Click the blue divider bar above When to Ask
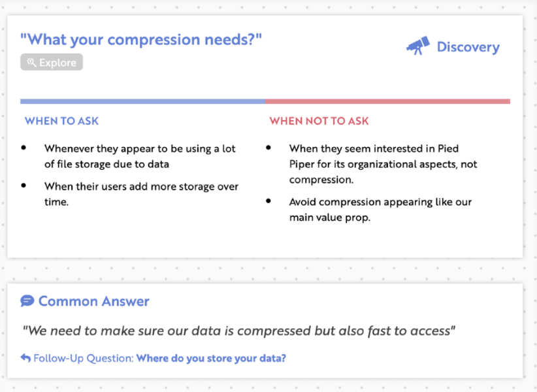This screenshot has height=392, width=537. (142, 101)
